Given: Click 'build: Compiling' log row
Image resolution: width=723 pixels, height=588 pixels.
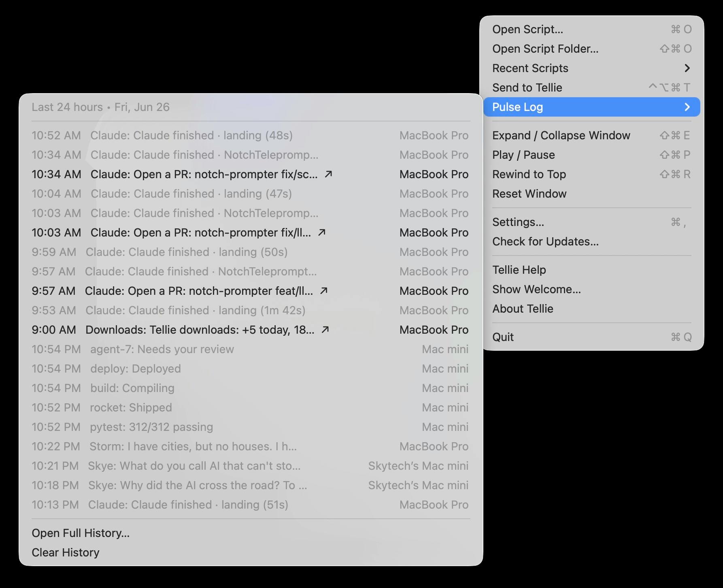Looking at the screenshot, I should pyautogui.click(x=251, y=388).
